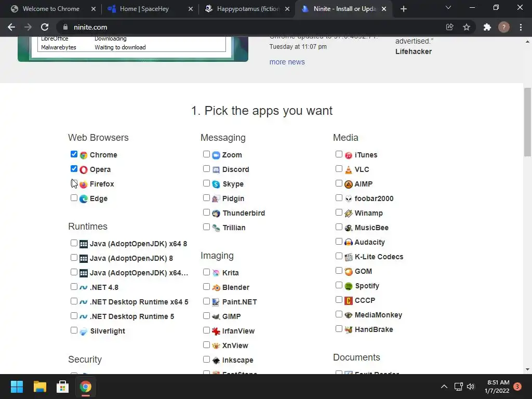
Task: Tick the Discord checkbox
Action: point(206,169)
